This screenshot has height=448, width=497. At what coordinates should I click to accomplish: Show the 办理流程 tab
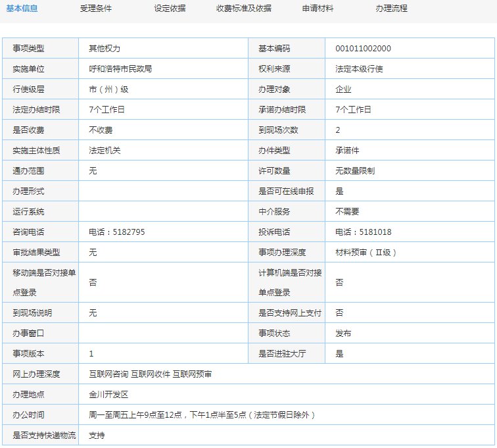pos(391,9)
